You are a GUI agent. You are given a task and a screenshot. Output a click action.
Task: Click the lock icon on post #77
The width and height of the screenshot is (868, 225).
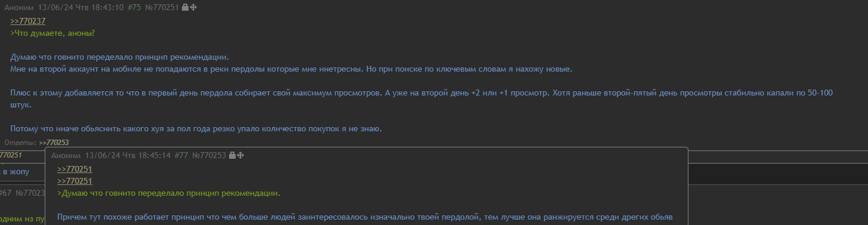[x=232, y=155]
